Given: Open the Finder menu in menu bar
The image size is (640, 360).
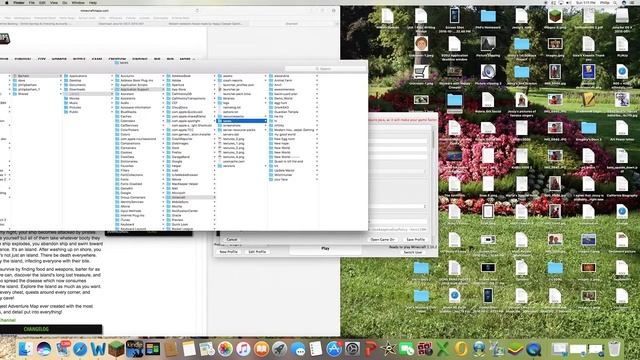Looking at the screenshot, I should (19, 2).
